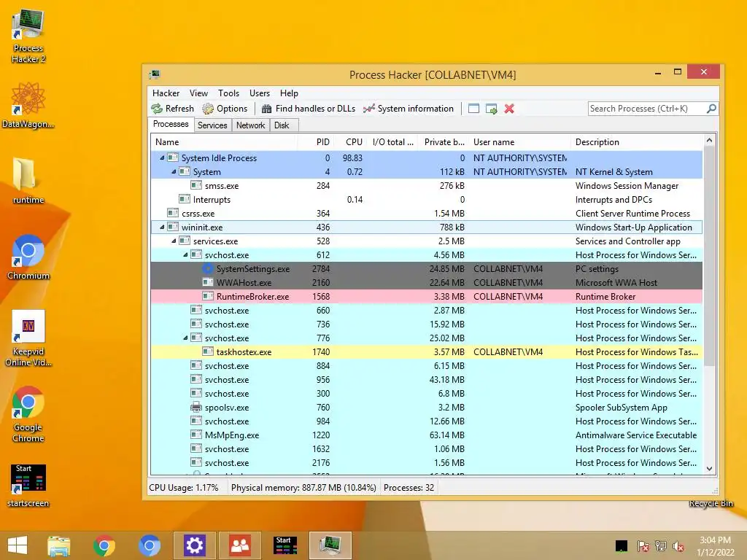The width and height of the screenshot is (747, 560).
Task: Select the Interrupts row
Action: (x=426, y=200)
